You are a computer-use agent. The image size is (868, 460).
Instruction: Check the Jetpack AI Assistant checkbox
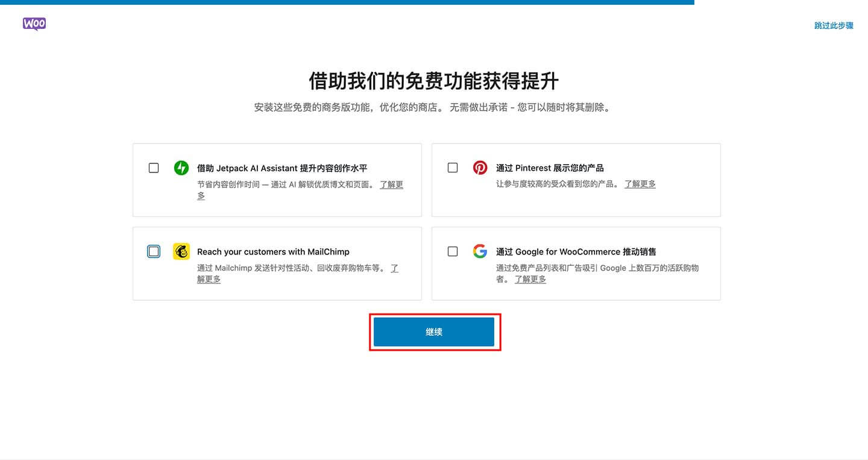pos(154,168)
